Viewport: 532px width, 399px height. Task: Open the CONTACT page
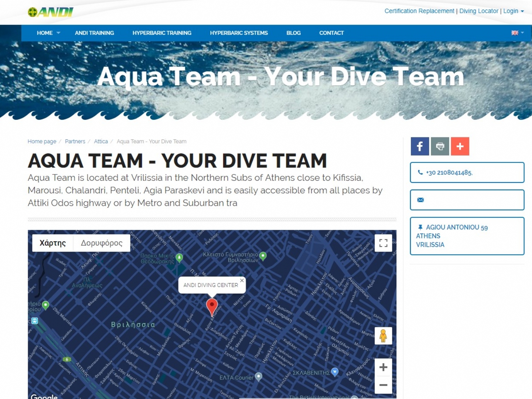331,33
